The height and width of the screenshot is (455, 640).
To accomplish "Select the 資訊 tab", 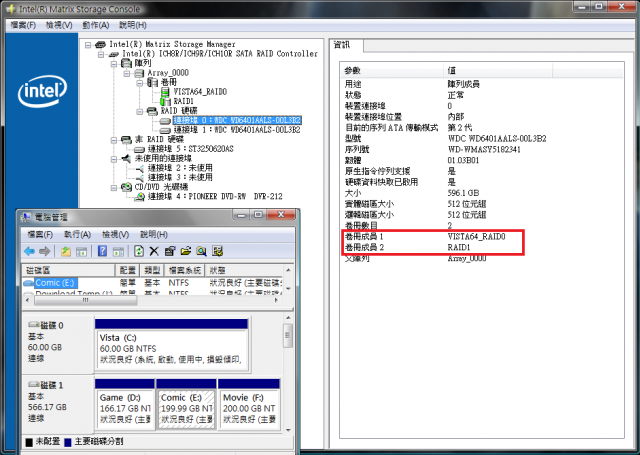I will pyautogui.click(x=344, y=45).
